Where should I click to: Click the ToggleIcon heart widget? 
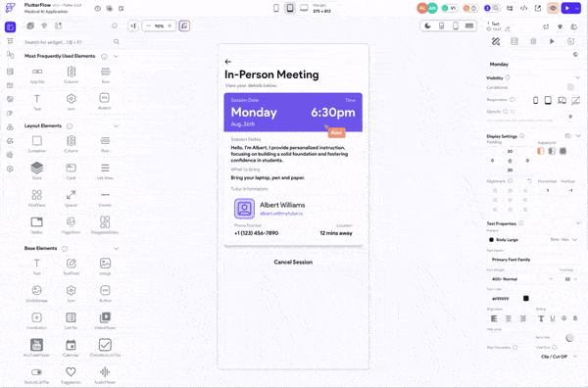71,372
